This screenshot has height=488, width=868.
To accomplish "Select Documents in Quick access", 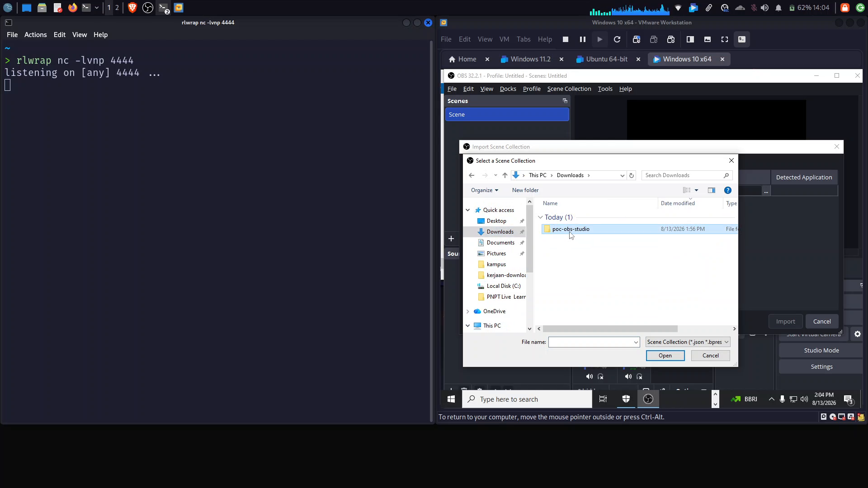I will pos(500,243).
